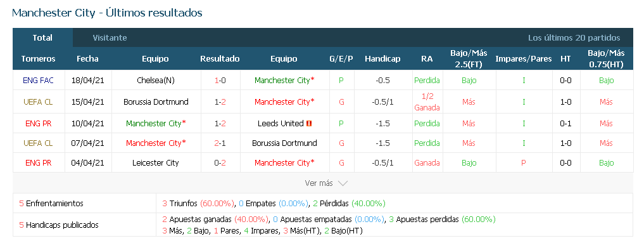This screenshot has width=644, height=243.
Task: Click the red card icon beside Leeds United
Action: [309, 123]
